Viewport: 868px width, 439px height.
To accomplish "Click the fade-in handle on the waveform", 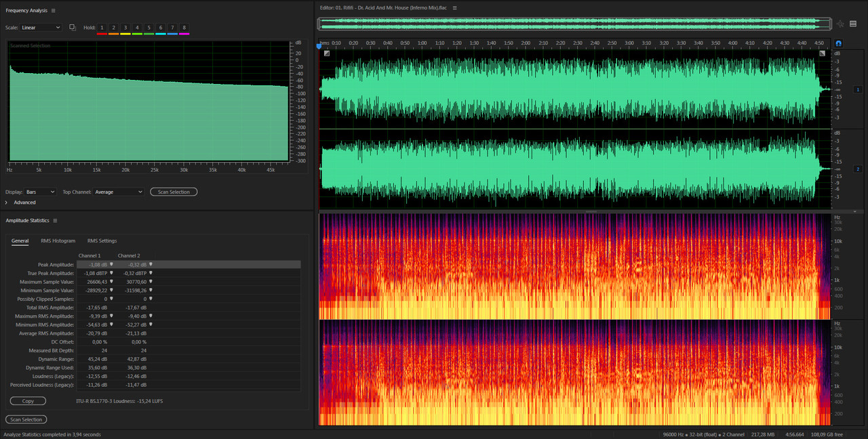I will point(326,54).
